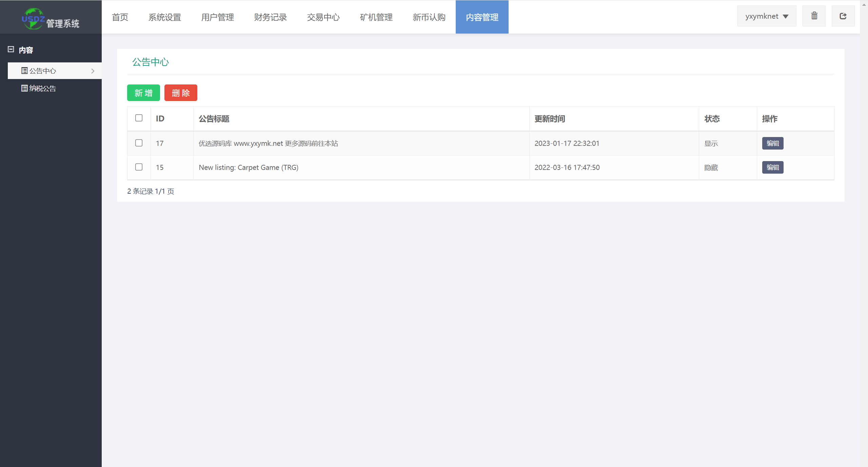The height and width of the screenshot is (467, 868).
Task: Check the box for announcement ID 17
Action: [x=139, y=143]
